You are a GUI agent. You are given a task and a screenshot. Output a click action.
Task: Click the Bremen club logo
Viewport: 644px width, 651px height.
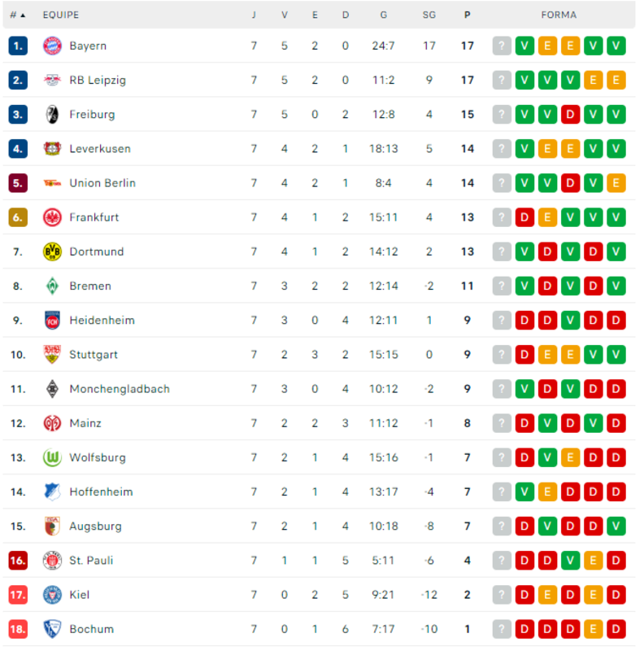point(52,286)
